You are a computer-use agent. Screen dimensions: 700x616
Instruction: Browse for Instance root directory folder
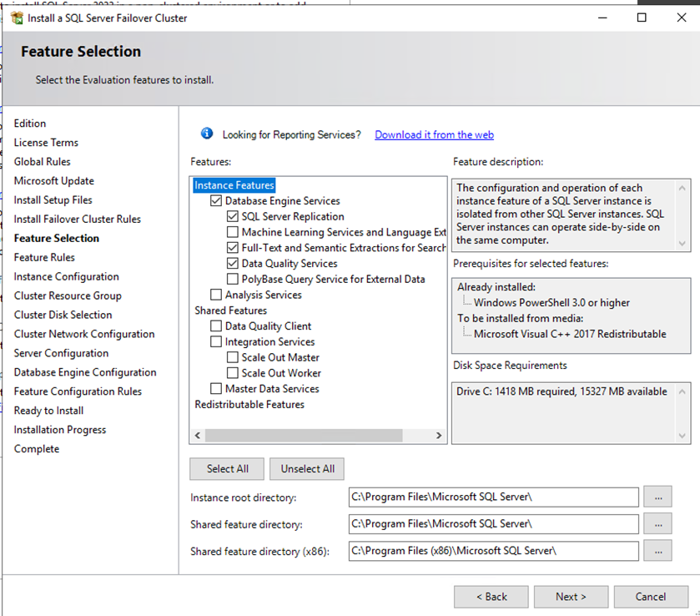[657, 497]
